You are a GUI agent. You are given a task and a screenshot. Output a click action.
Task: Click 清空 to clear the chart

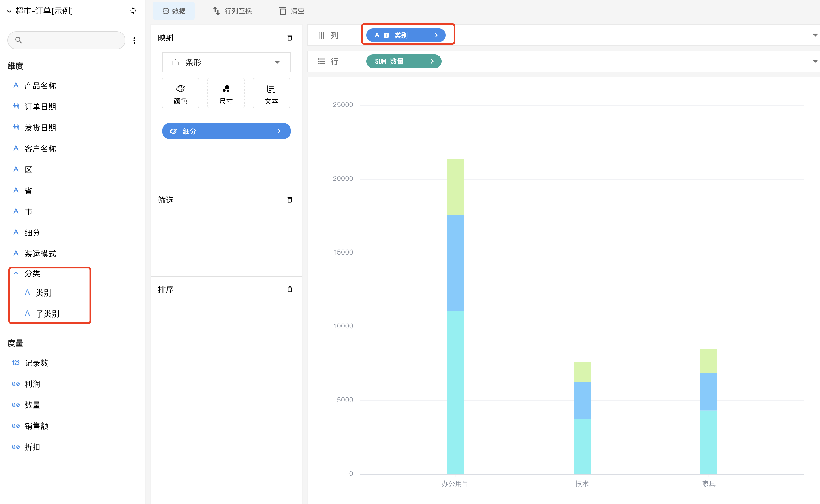pos(292,11)
